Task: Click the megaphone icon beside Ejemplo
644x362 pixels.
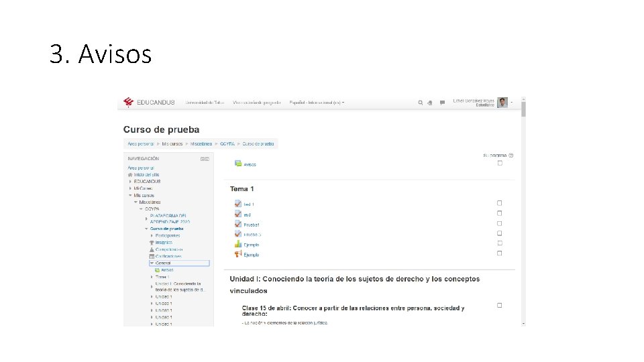Action: [x=238, y=254]
